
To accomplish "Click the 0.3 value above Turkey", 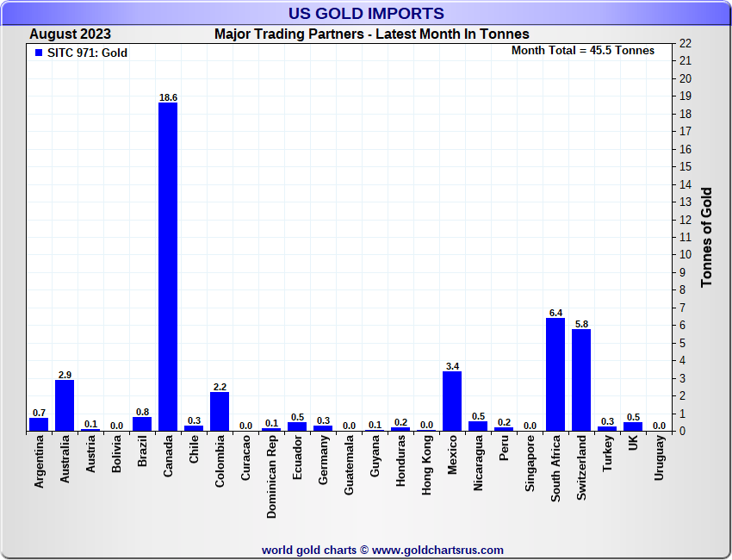I will click(x=607, y=422).
